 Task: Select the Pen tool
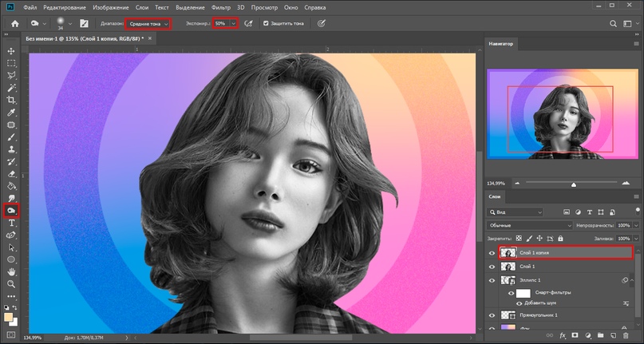click(x=11, y=235)
